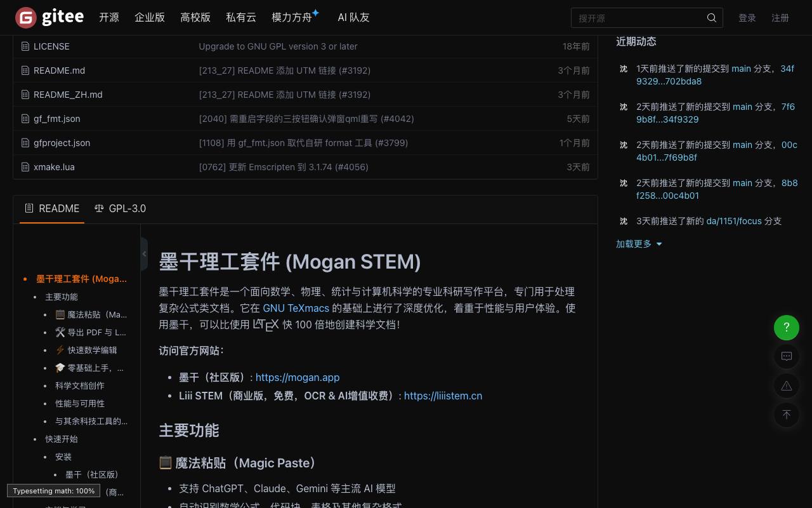
Task: Click the README_ZH.md file icon
Action: coord(25,95)
